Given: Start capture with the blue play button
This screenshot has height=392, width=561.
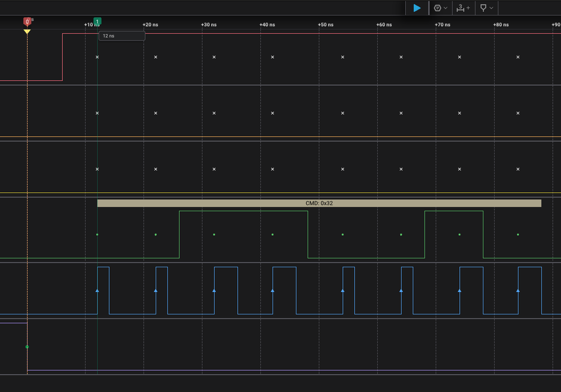Looking at the screenshot, I should click(x=417, y=8).
